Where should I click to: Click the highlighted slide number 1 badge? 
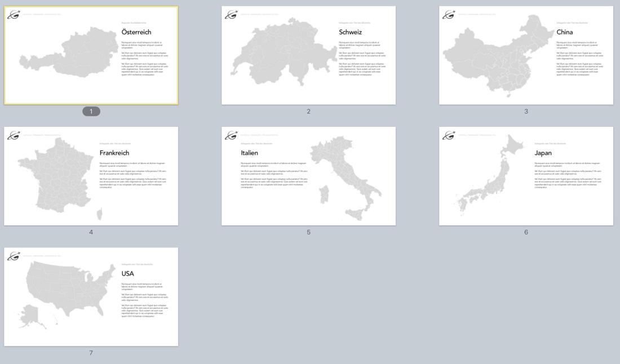(91, 112)
